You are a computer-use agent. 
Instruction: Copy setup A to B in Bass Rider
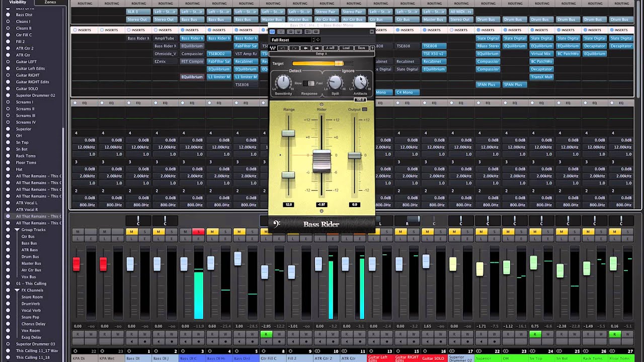click(331, 48)
